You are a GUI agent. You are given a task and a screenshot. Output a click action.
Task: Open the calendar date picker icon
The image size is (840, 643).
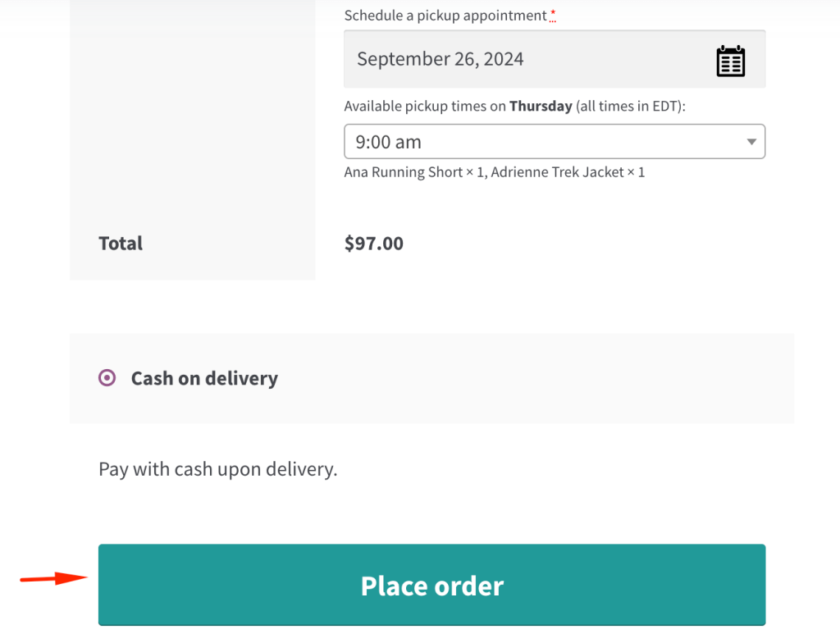pyautogui.click(x=731, y=61)
